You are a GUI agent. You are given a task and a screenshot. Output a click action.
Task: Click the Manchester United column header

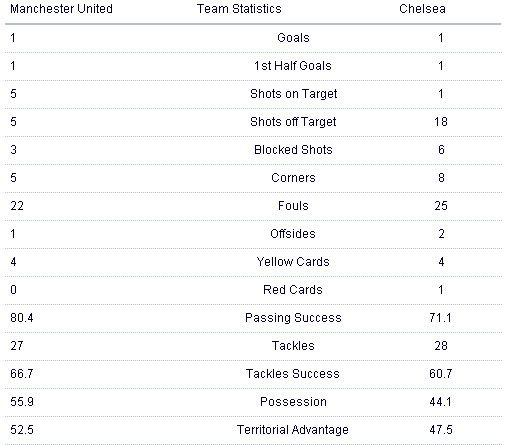coord(61,9)
